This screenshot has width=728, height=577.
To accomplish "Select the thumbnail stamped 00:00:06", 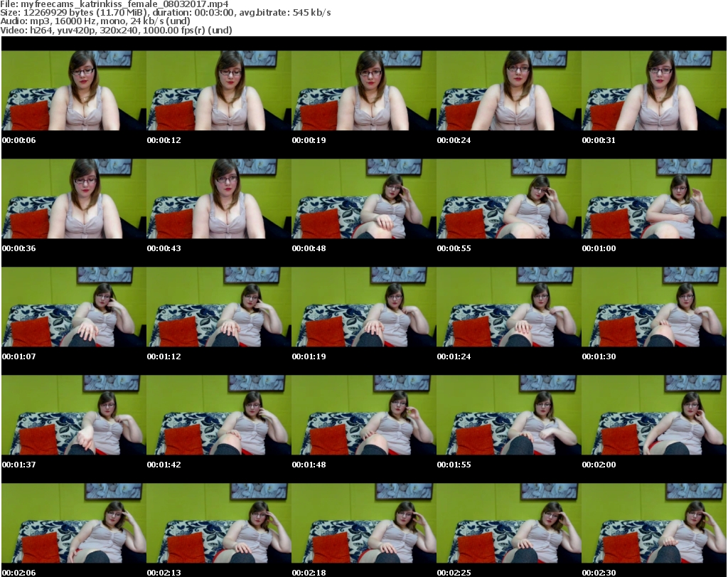I will click(74, 90).
